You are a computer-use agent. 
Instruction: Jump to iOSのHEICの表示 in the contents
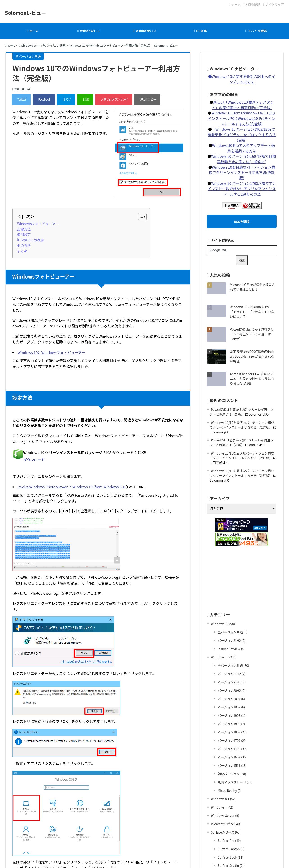[31, 240]
